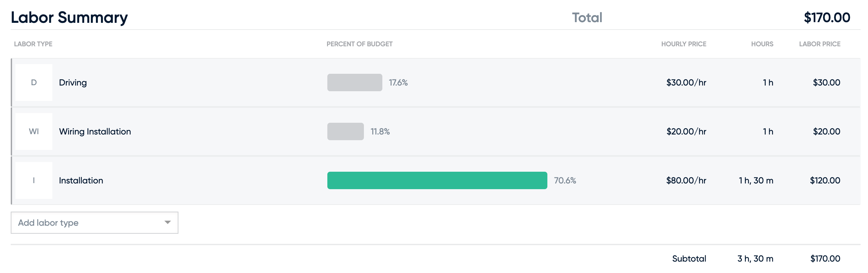Click Installation hours 1 h, 30 m
Screen dimensions: 868x273
click(756, 181)
